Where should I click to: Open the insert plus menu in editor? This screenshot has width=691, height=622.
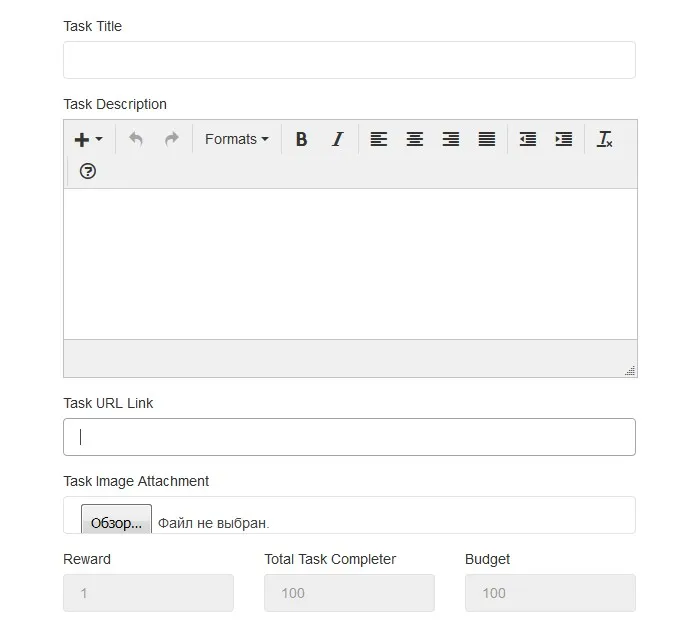[88, 139]
